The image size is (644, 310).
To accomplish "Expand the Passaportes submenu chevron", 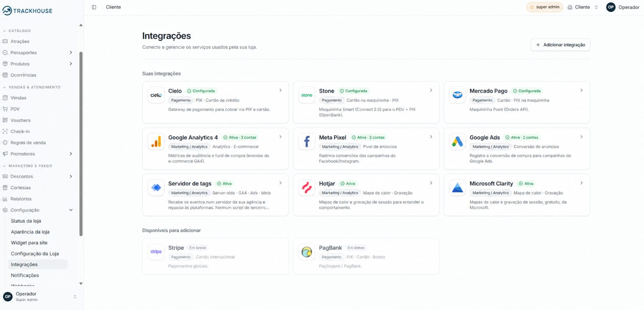I will [x=71, y=53].
